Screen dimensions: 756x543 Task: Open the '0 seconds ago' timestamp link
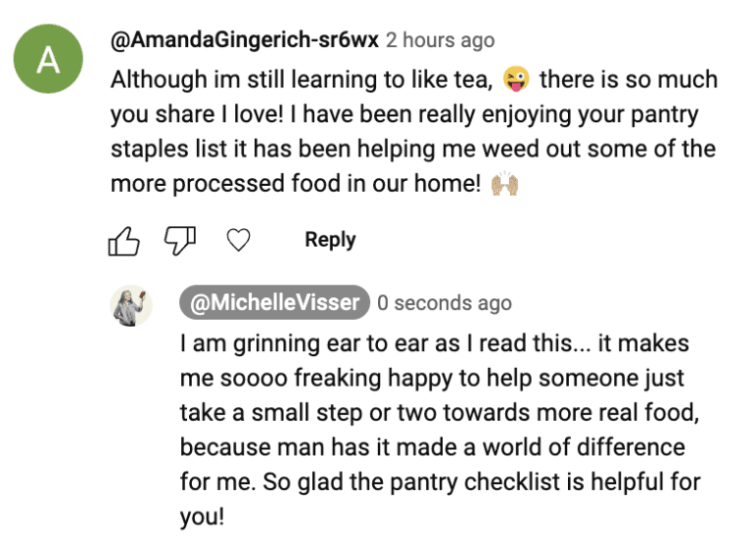(x=445, y=303)
